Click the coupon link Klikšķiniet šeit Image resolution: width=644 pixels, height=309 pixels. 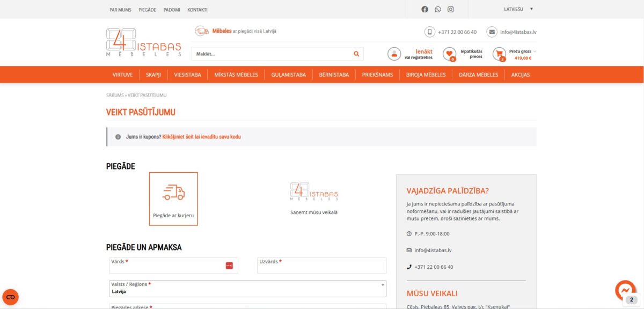click(185, 137)
